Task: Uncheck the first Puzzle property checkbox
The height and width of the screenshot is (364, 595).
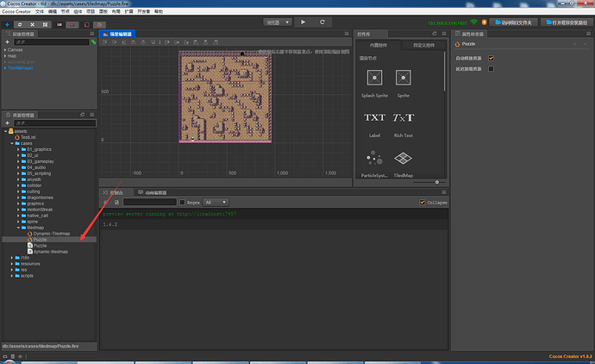Action: tap(491, 58)
